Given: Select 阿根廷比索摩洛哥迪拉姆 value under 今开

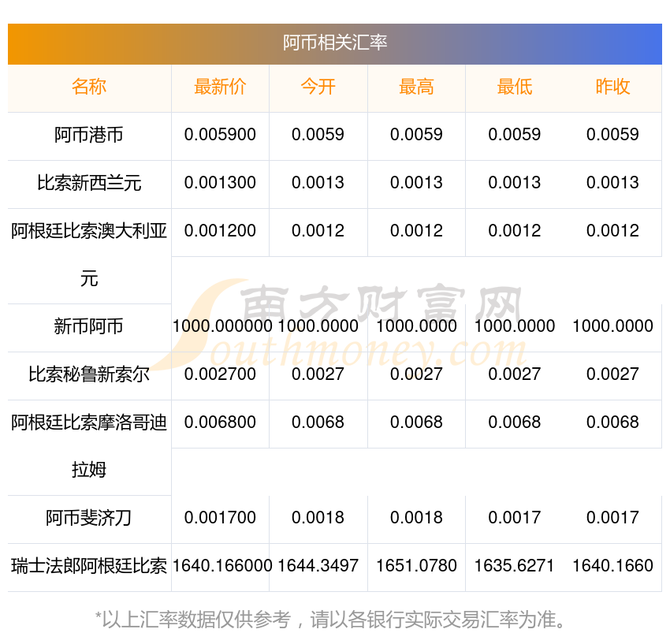Looking at the screenshot, I should 318,423.
